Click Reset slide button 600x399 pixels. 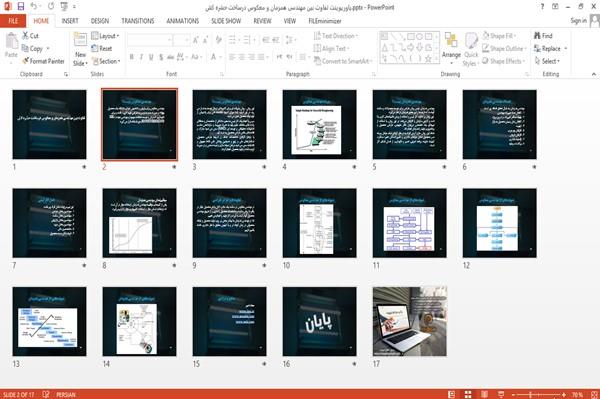click(x=102, y=48)
